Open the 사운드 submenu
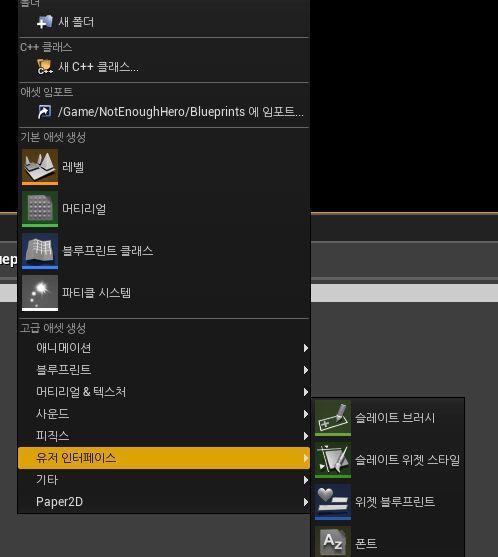The height and width of the screenshot is (557, 498). tap(164, 414)
